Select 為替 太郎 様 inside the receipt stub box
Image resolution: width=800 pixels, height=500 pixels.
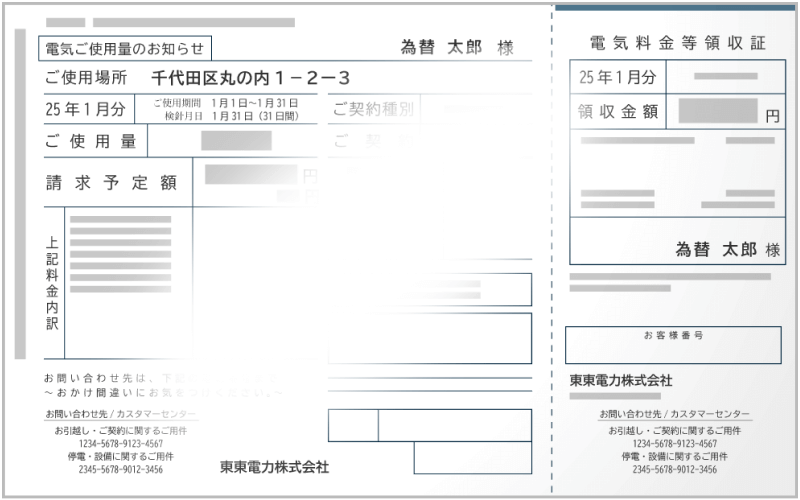[x=728, y=249]
